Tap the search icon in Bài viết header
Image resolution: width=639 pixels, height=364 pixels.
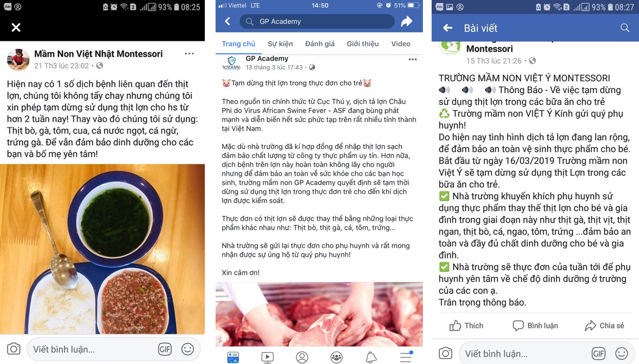[625, 28]
